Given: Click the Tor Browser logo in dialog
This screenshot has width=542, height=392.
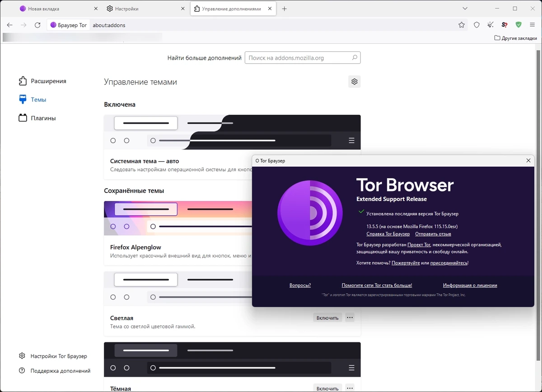Looking at the screenshot, I should pos(310,213).
